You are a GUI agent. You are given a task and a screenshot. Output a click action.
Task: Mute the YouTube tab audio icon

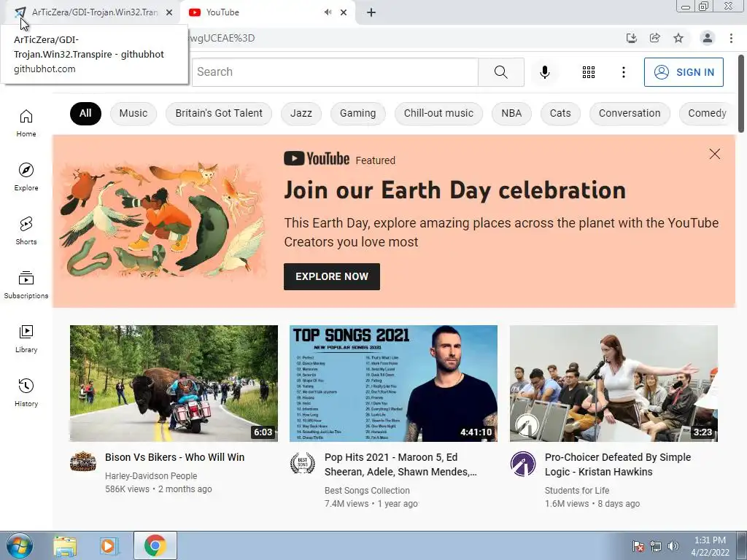[x=328, y=12]
